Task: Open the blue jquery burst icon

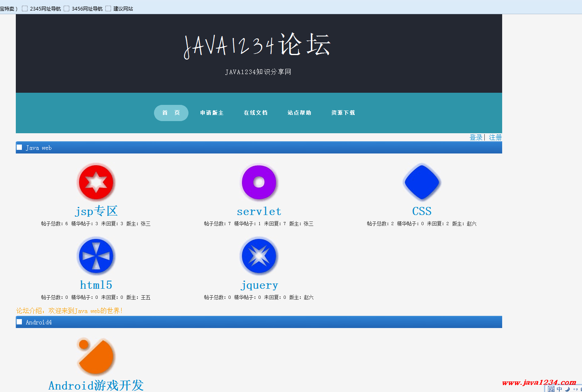Action: 259,256
